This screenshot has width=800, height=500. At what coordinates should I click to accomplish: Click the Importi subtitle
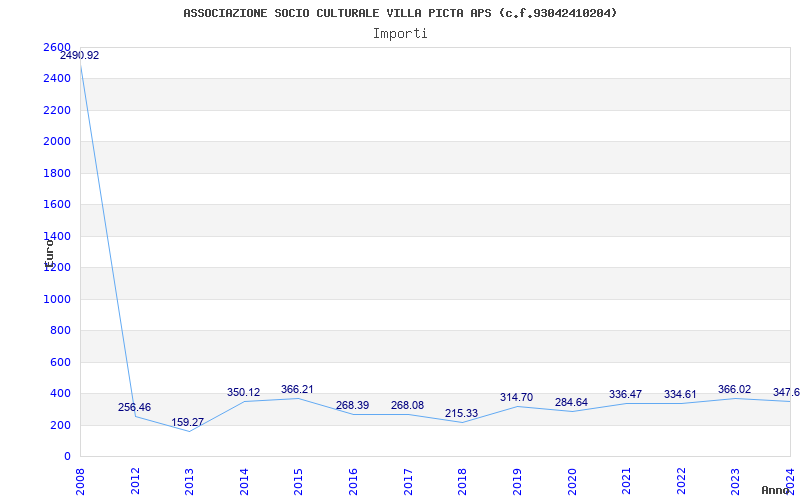[400, 34]
